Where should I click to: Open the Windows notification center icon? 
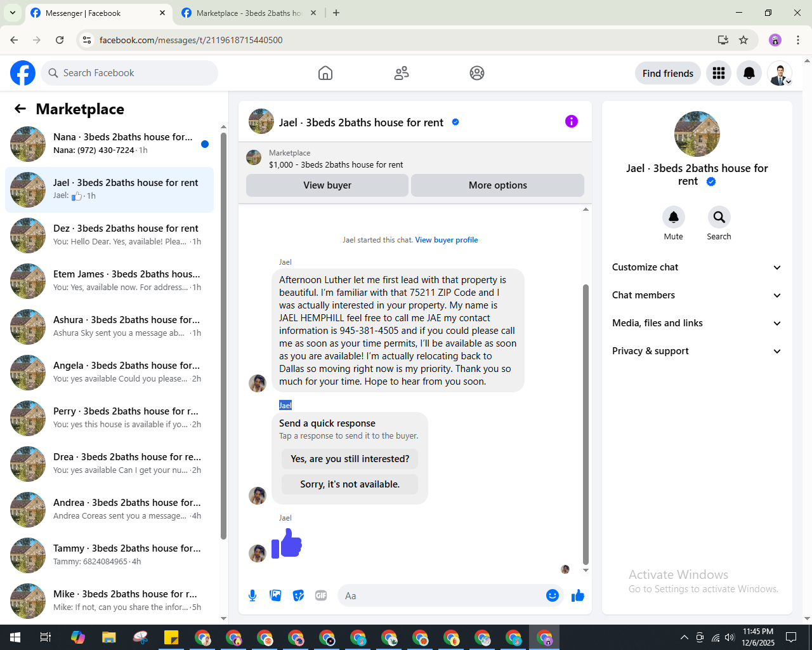click(791, 637)
